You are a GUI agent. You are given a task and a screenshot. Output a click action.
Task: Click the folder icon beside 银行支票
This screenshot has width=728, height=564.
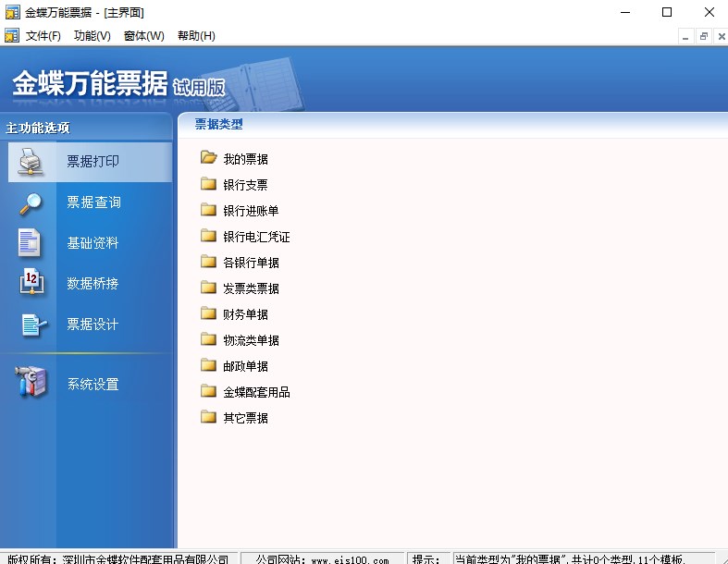[208, 184]
